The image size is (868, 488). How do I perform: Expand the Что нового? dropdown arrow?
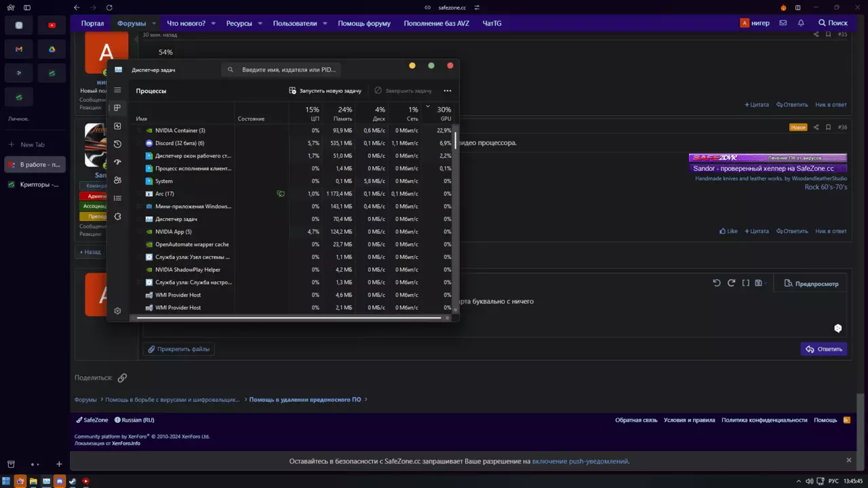(x=213, y=23)
